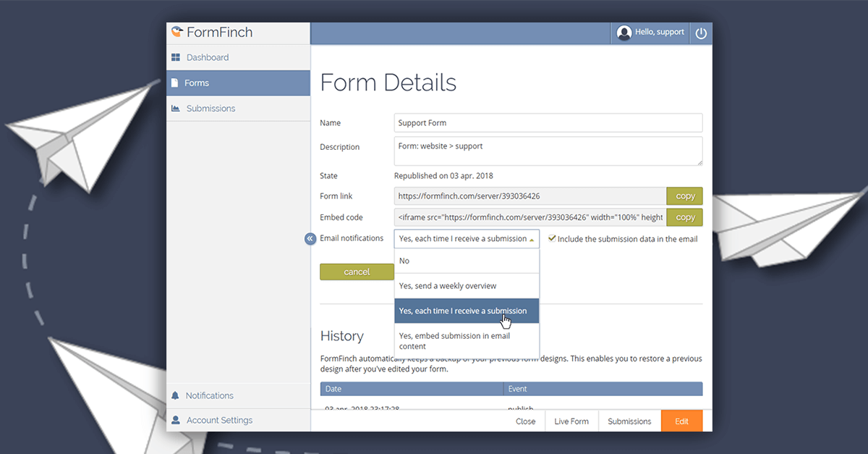Click the FormFinch bird logo
The image size is (868, 454).
[x=178, y=31]
